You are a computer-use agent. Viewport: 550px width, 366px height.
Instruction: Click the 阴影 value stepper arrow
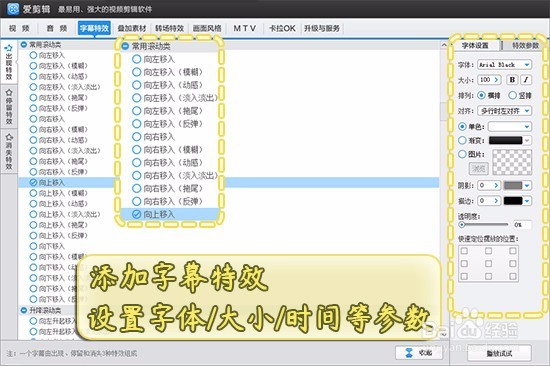point(496,185)
